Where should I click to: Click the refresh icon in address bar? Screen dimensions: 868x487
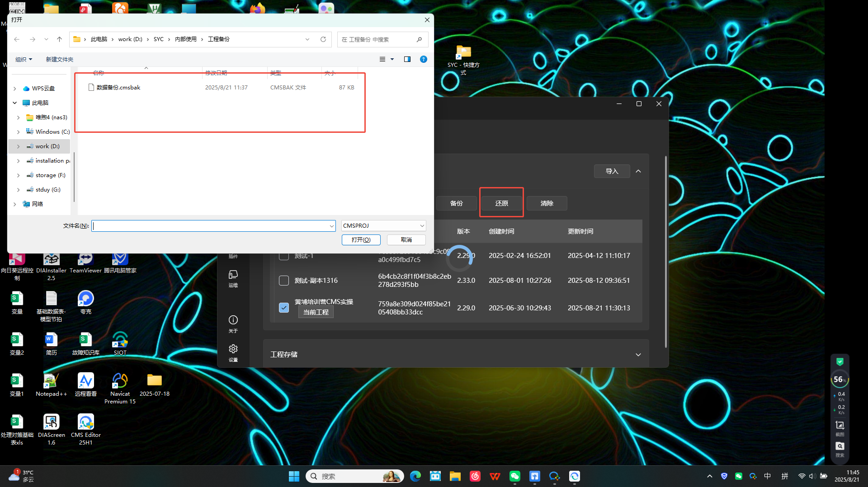(x=323, y=39)
